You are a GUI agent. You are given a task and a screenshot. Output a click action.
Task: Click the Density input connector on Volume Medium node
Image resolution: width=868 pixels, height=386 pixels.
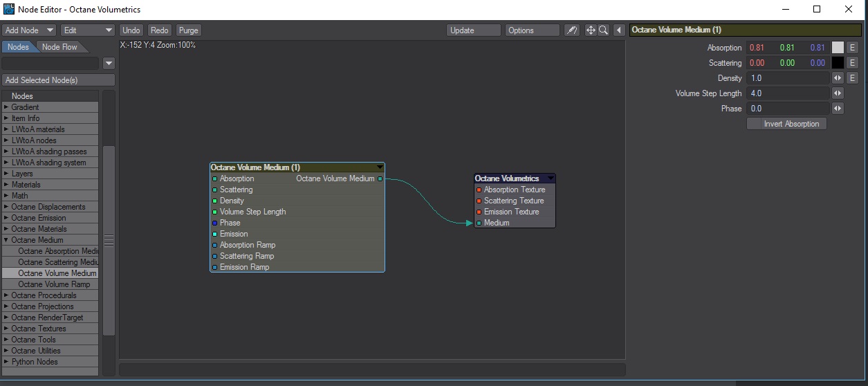click(x=215, y=201)
